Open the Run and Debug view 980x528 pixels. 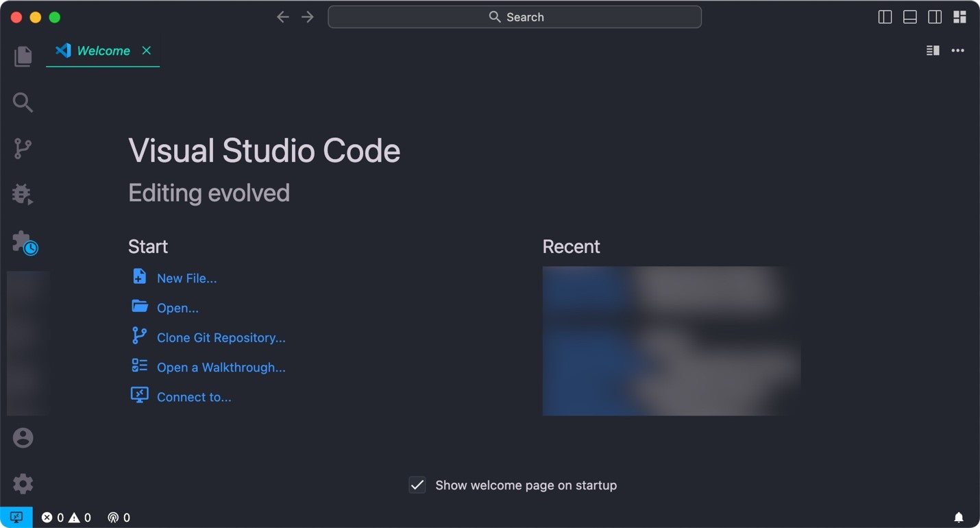[x=23, y=195]
